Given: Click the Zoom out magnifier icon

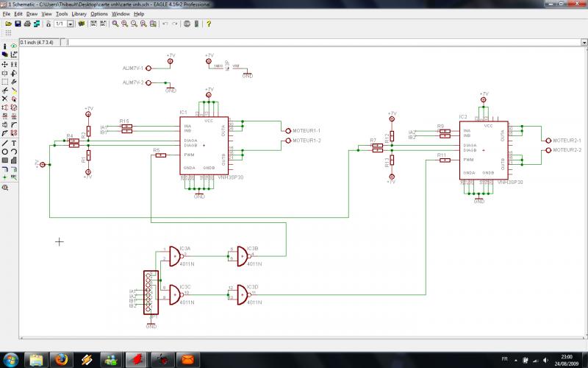Looking at the screenshot, I should click(134, 24).
